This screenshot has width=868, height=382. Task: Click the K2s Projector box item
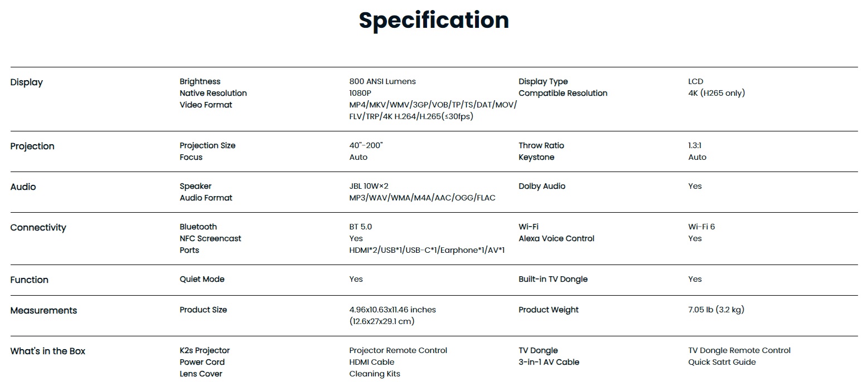(x=205, y=351)
